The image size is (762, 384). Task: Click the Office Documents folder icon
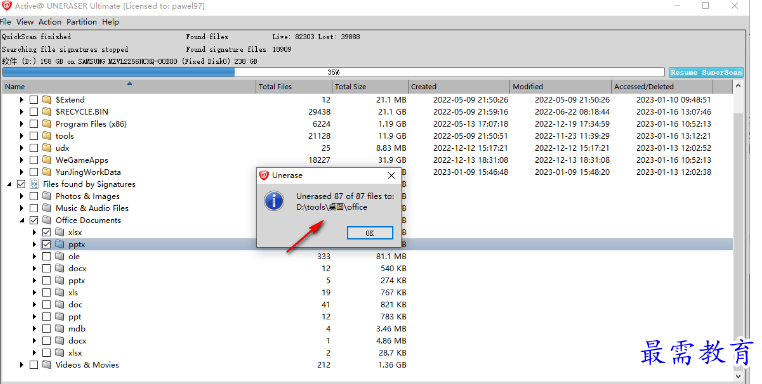click(x=47, y=220)
